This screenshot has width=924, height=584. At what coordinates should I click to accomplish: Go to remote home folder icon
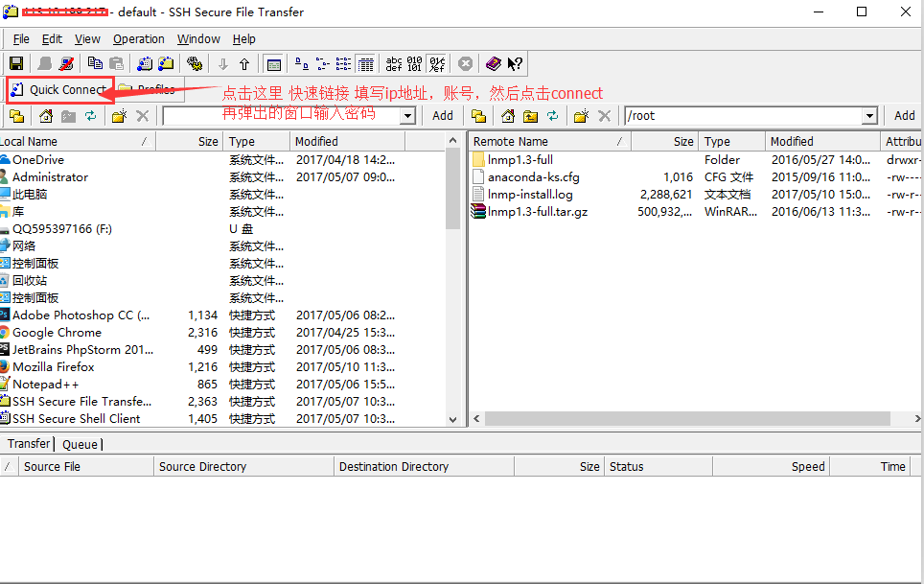507,116
